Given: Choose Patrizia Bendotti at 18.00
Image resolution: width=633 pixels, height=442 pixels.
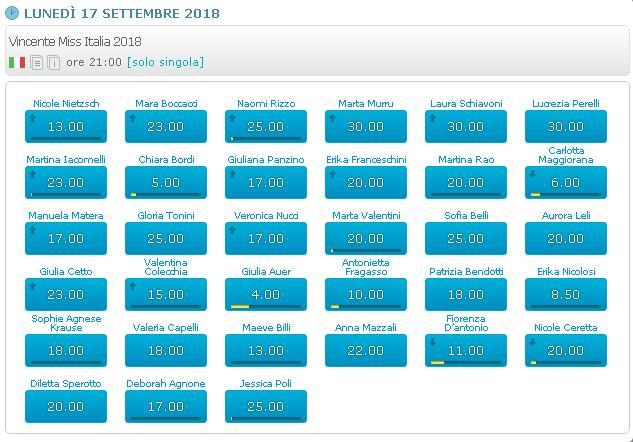Looking at the screenshot, I should pos(466,295).
